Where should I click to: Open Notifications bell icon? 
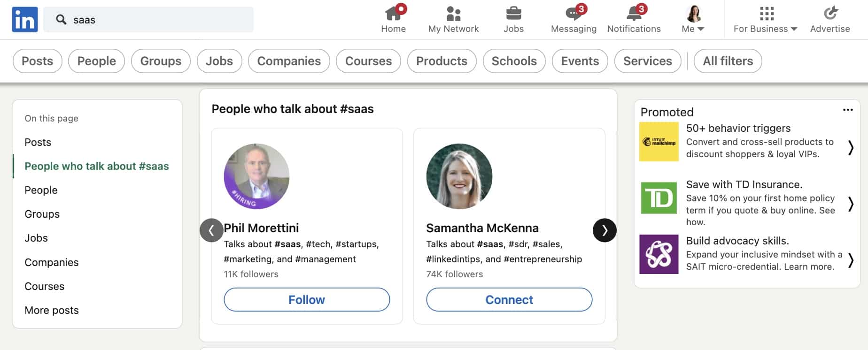634,13
